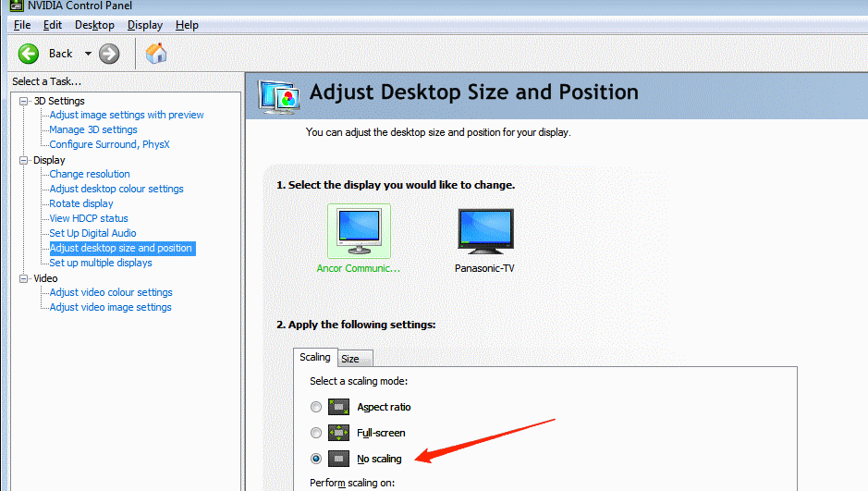Select the No scaling radio button
Image resolution: width=868 pixels, height=491 pixels.
pos(316,459)
